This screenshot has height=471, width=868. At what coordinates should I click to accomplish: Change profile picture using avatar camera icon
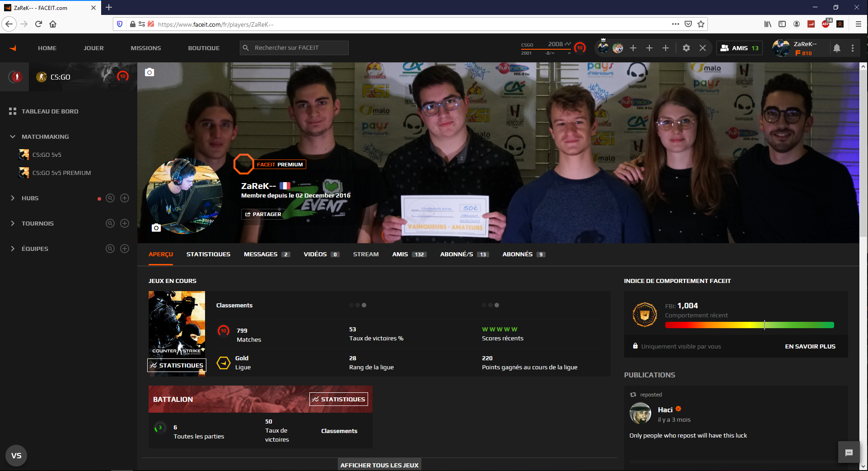coord(156,228)
